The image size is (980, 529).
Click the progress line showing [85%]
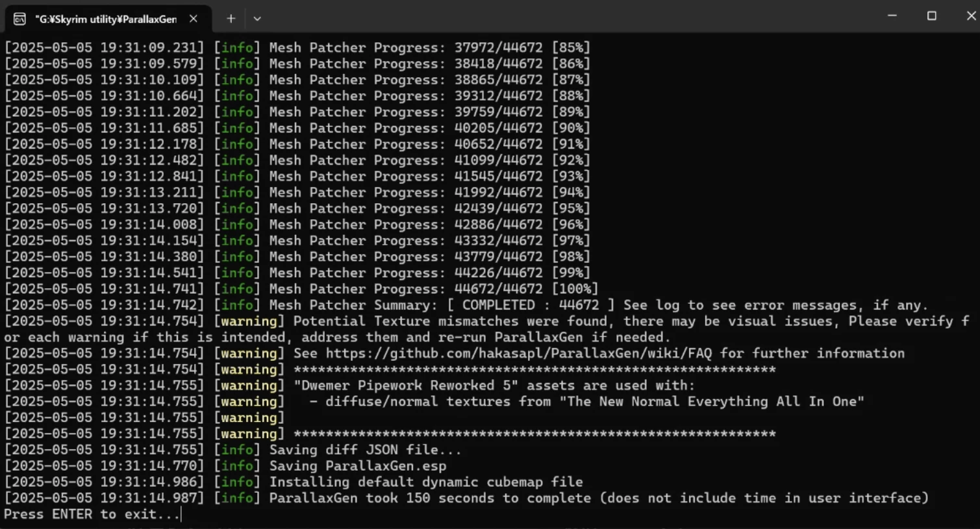coord(297,47)
